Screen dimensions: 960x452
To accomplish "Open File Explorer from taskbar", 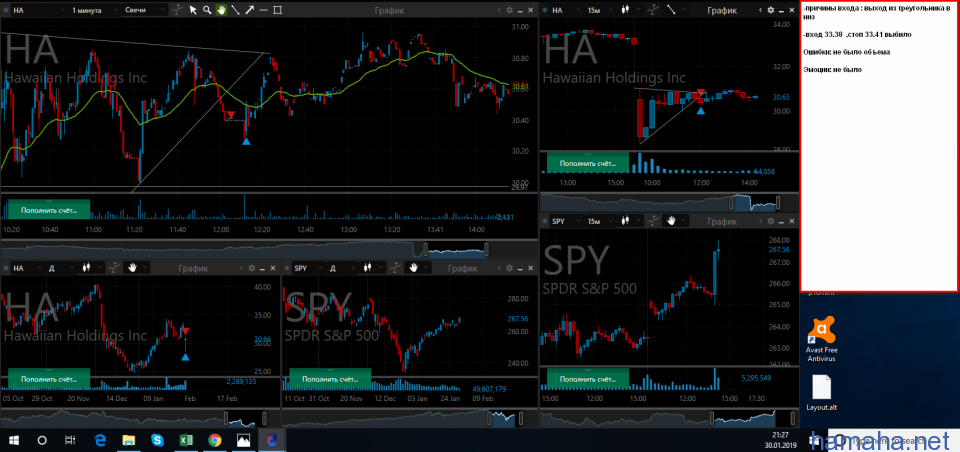I will (129, 440).
